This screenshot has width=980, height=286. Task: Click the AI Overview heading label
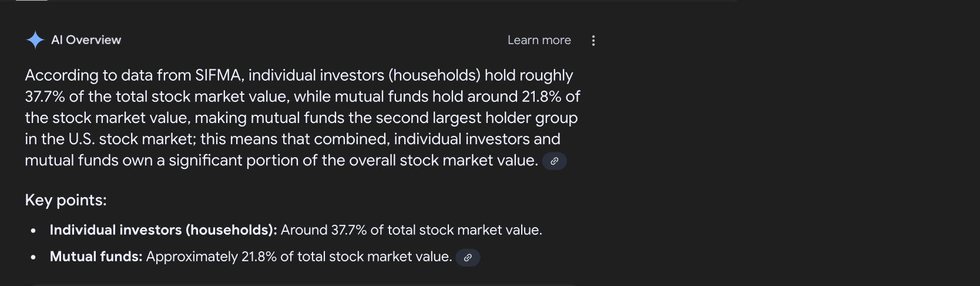pos(86,40)
